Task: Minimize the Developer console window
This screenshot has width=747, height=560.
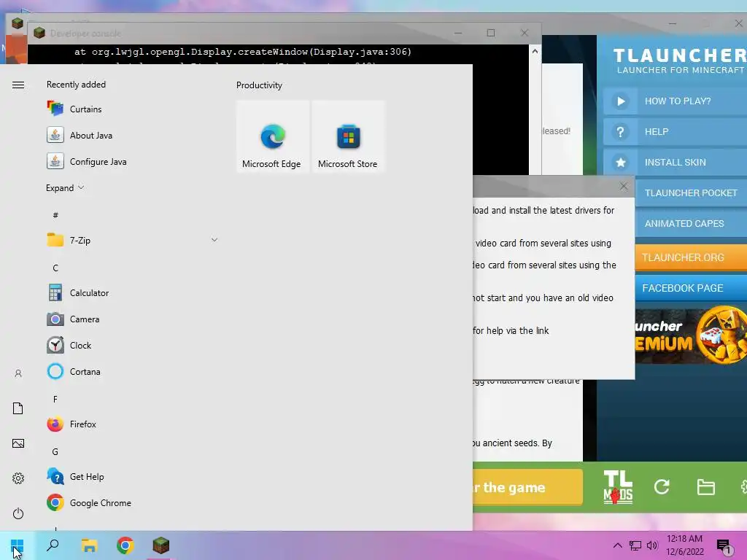Action: pyautogui.click(x=458, y=33)
